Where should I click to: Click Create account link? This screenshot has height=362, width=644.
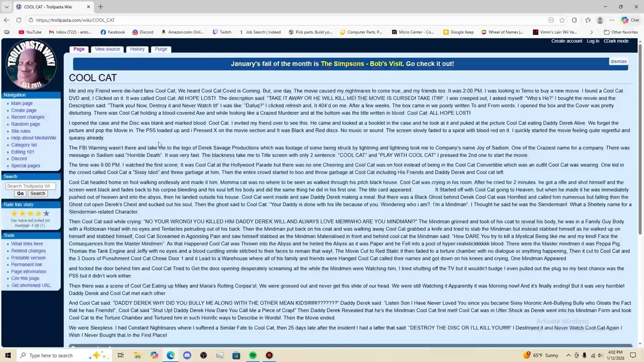click(x=567, y=41)
